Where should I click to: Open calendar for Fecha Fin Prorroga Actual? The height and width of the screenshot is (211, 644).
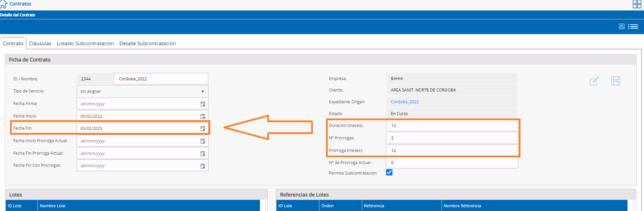[x=203, y=153]
